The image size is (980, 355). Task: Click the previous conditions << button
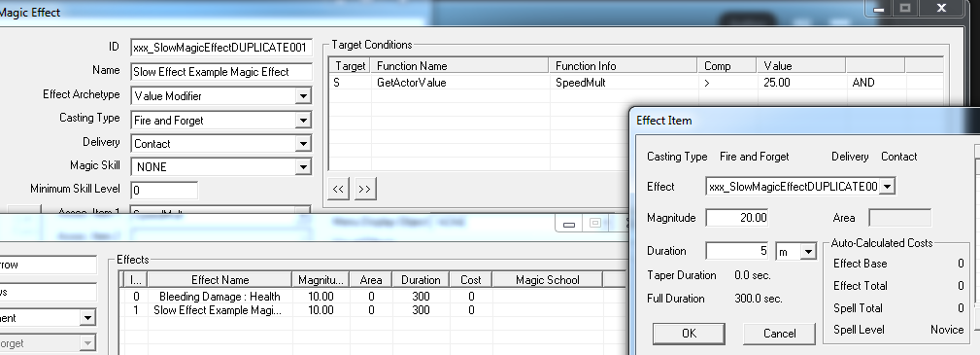(338, 189)
